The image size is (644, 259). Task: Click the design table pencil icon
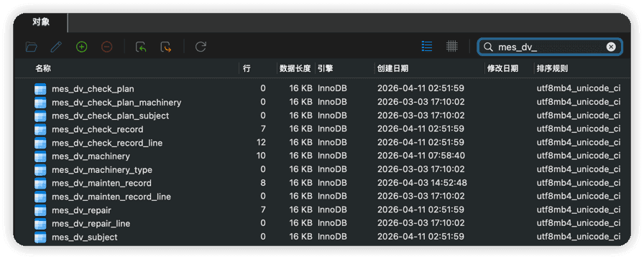point(56,47)
